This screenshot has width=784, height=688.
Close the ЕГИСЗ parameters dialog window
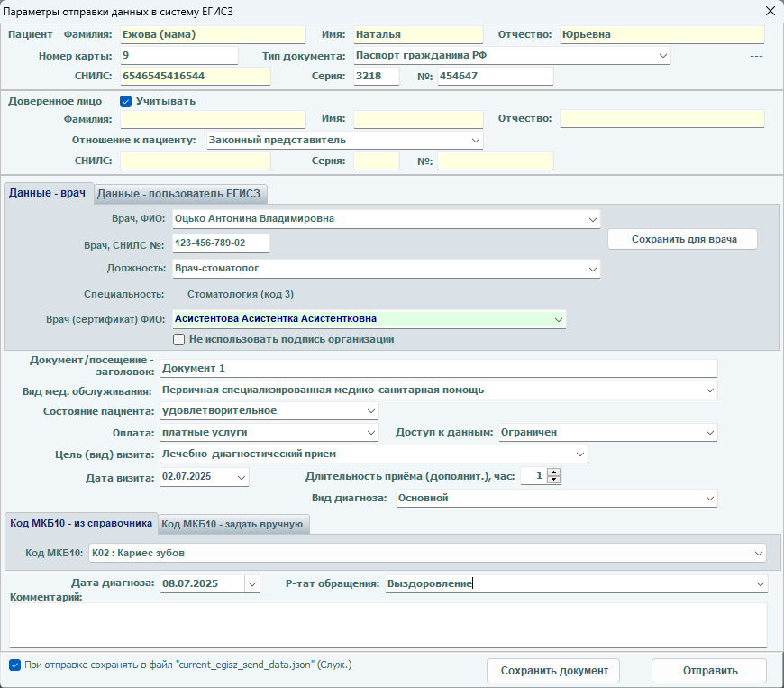click(769, 12)
